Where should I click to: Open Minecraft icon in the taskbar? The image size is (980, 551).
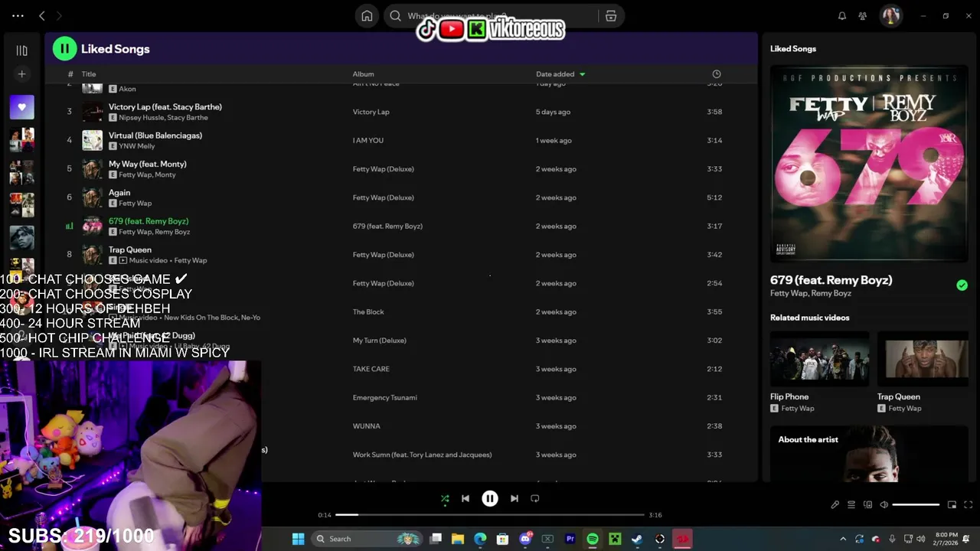click(x=614, y=539)
